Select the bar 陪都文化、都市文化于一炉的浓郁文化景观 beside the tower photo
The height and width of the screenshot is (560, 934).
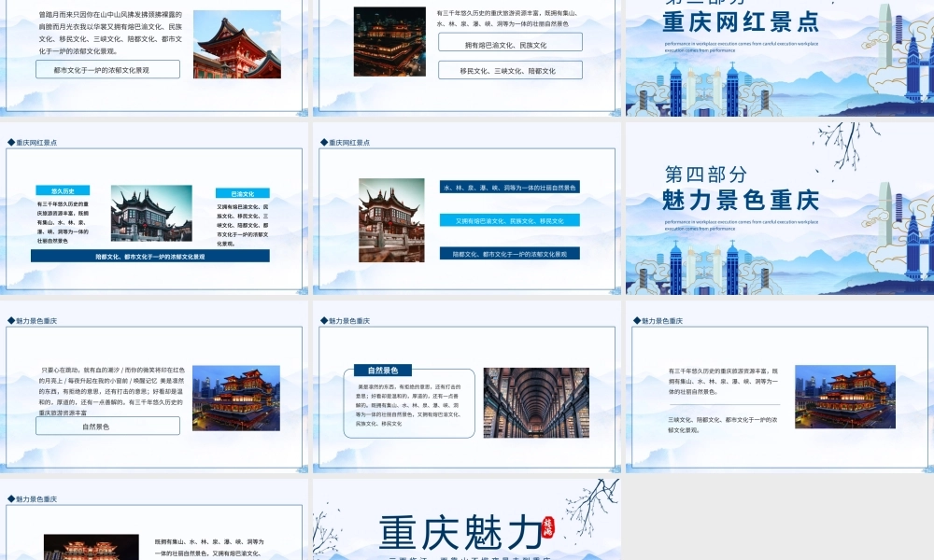(x=510, y=254)
